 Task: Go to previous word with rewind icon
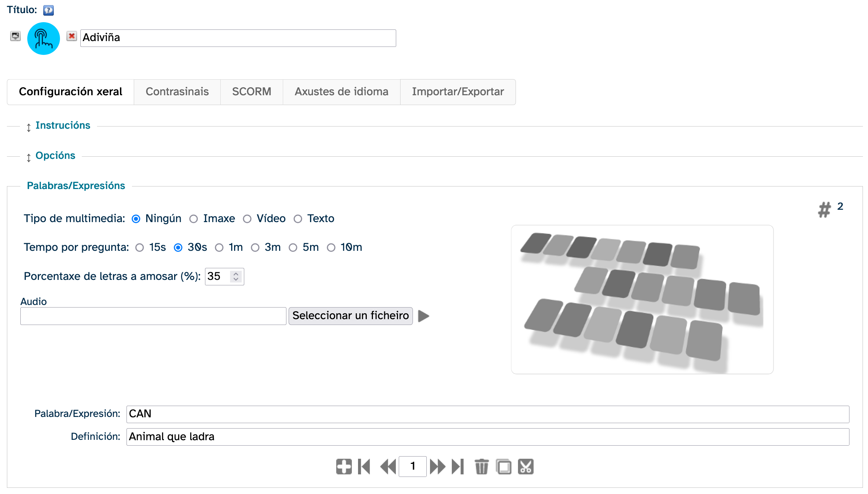[x=388, y=466]
